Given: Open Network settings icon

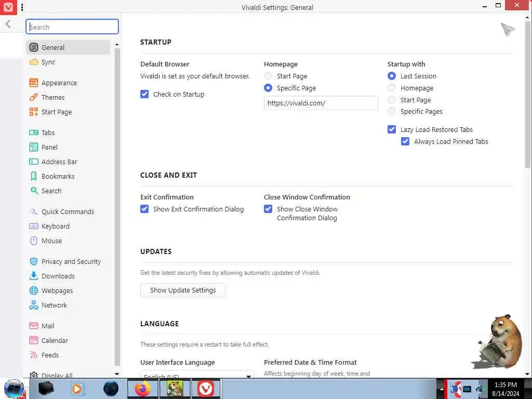Looking at the screenshot, I should pos(34,305).
